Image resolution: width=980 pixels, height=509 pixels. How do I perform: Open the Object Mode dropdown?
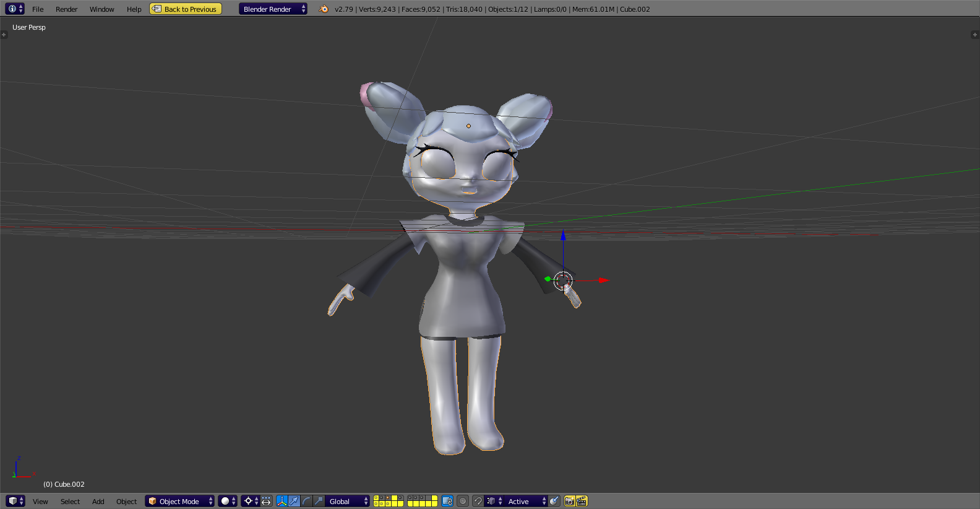[179, 501]
